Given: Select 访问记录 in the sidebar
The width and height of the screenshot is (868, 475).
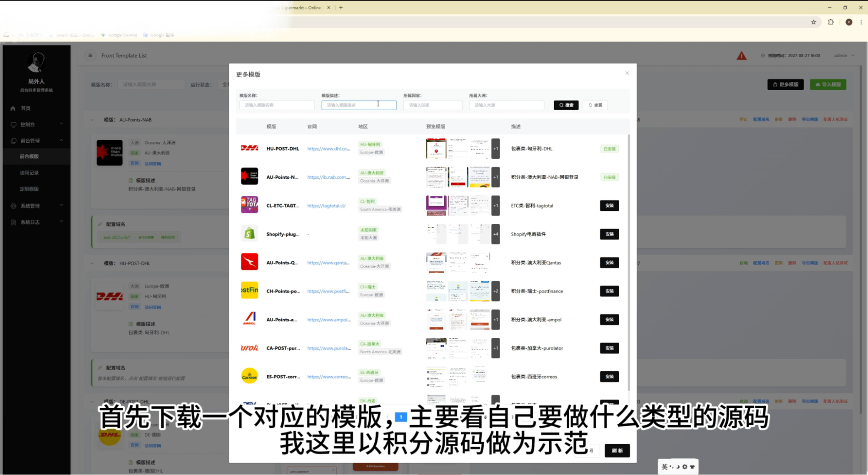Looking at the screenshot, I should 36,173.
